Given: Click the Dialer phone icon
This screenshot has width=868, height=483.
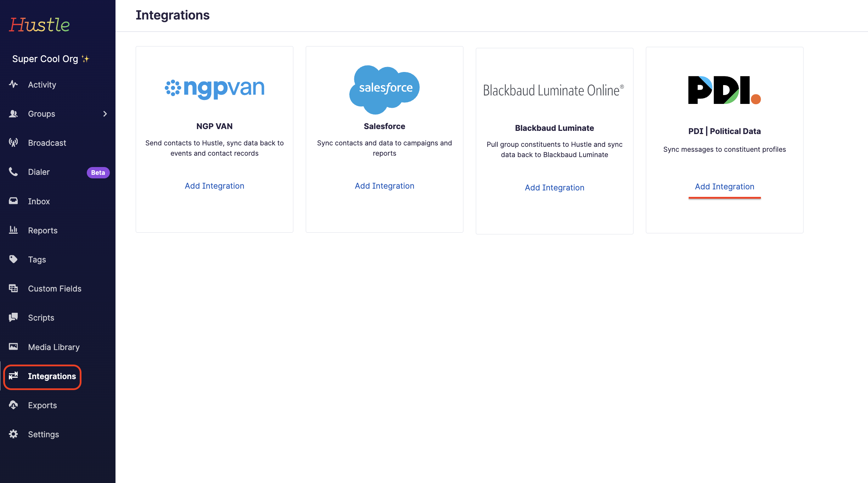Looking at the screenshot, I should click(x=13, y=172).
